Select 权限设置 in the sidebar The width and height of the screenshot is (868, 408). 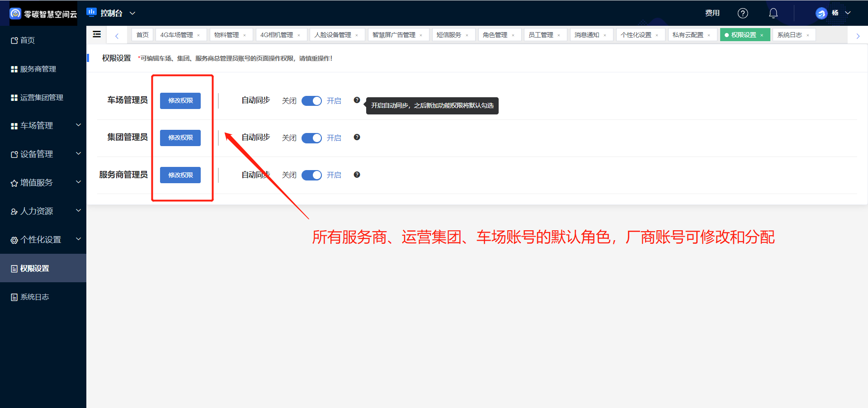(43, 268)
